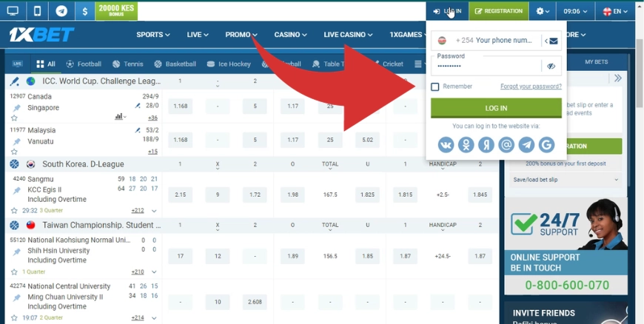Open the 1XGAMES menu
The width and height of the screenshot is (644, 324).
[x=407, y=35]
